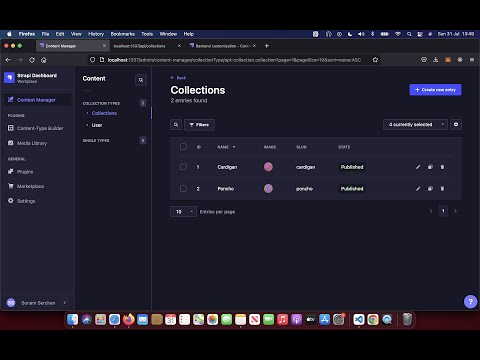The image size is (480, 360).
Task: Open the Content Manager browser tab
Action: click(72, 46)
